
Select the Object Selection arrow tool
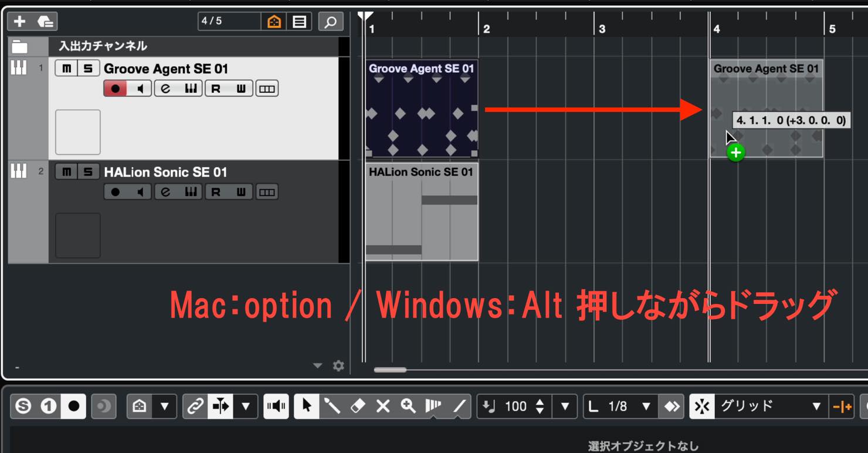[x=307, y=406]
